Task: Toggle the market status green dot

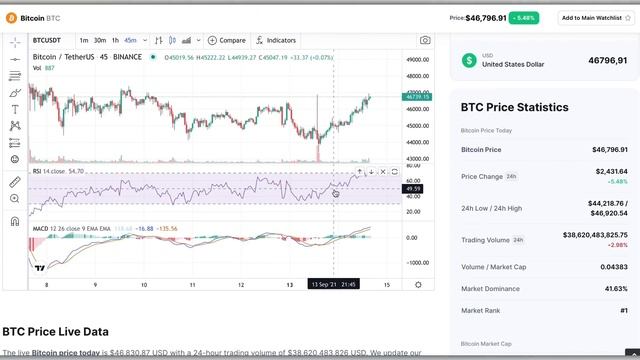Action: [x=153, y=57]
